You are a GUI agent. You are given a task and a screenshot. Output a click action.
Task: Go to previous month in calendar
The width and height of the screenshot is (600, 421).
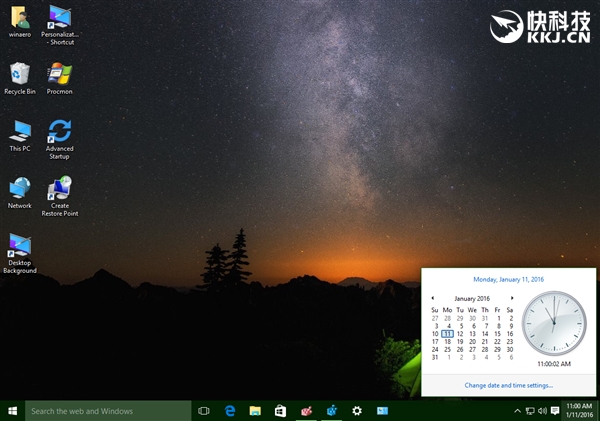click(433, 298)
